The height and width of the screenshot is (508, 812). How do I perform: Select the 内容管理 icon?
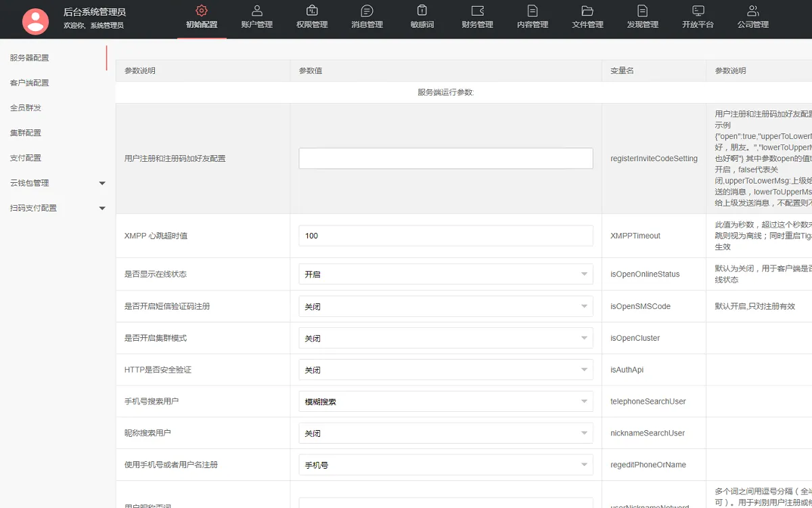[532, 12]
